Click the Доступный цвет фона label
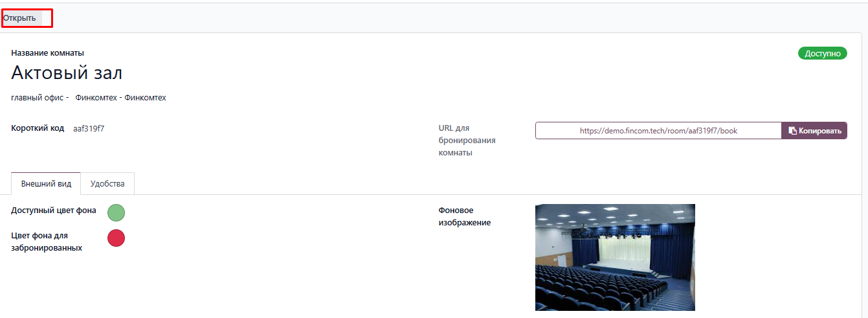The image size is (868, 318). pos(54,210)
